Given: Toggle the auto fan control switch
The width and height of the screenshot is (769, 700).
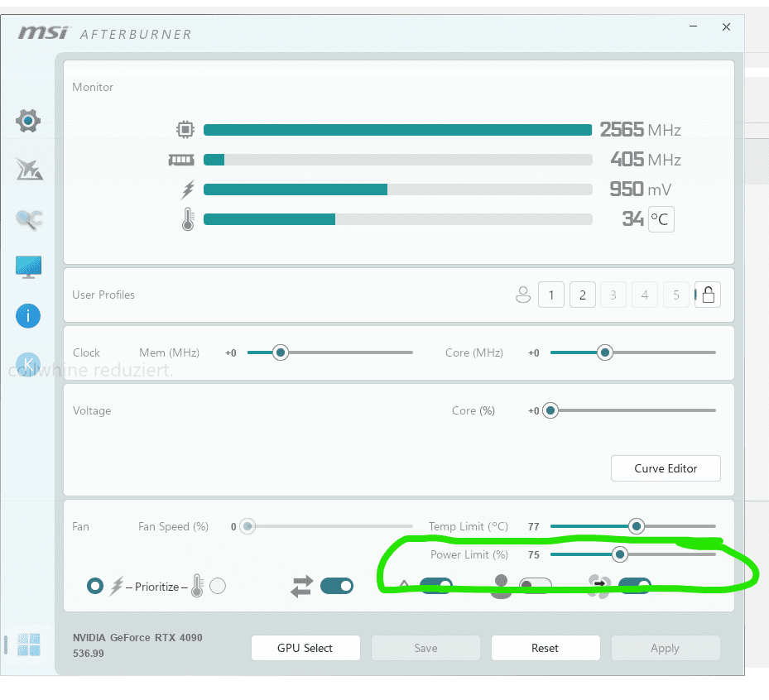Looking at the screenshot, I should (436, 586).
